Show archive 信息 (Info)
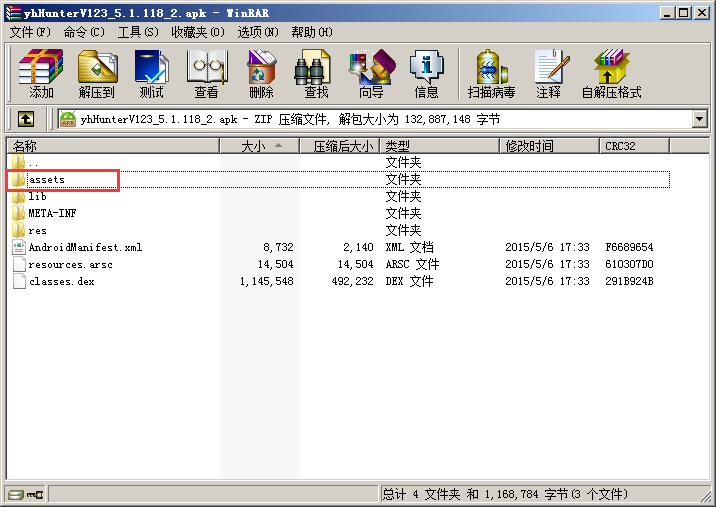 click(426, 74)
